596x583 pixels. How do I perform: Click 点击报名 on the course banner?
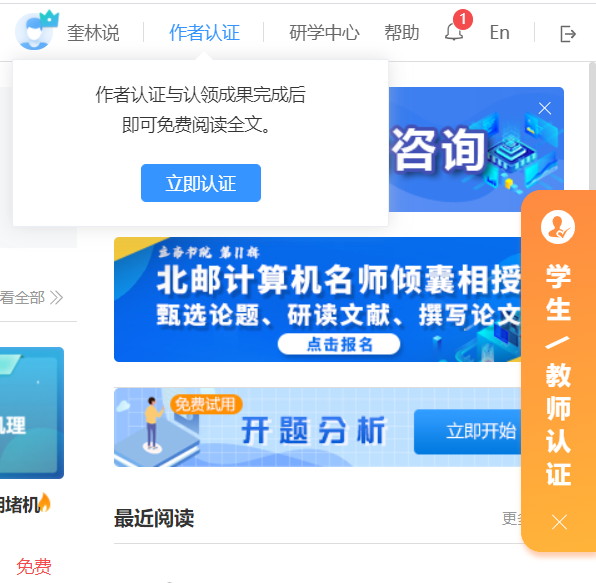click(339, 344)
